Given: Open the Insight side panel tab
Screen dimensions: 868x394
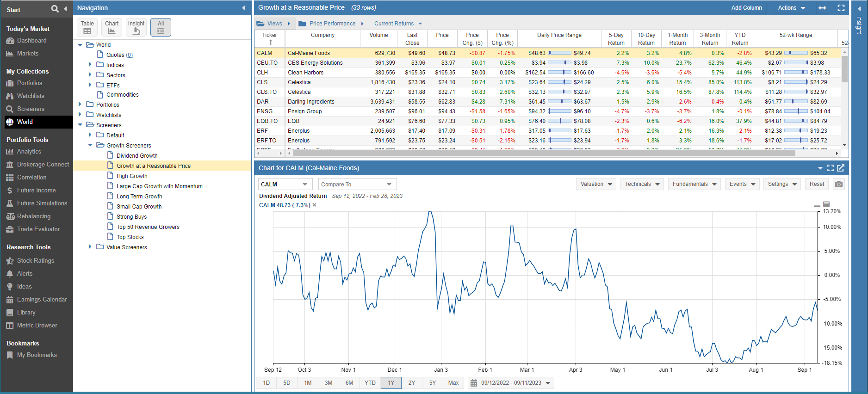Looking at the screenshot, I should point(859,25).
